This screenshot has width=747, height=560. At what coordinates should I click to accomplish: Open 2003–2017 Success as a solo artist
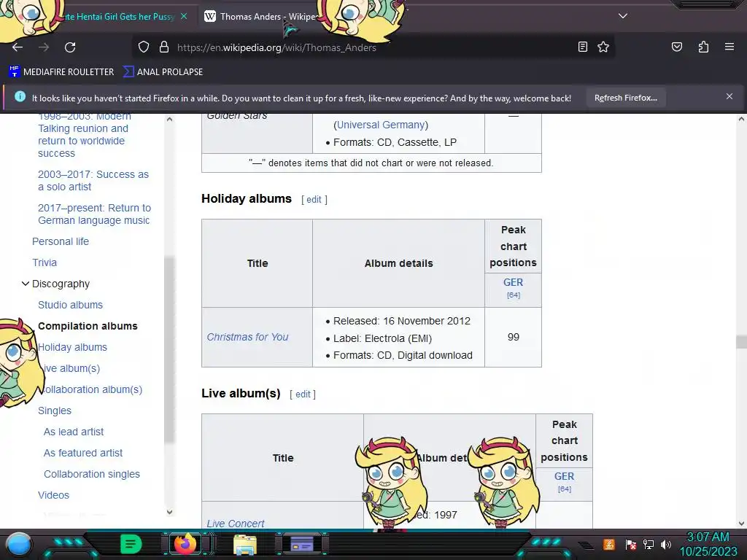coord(93,181)
